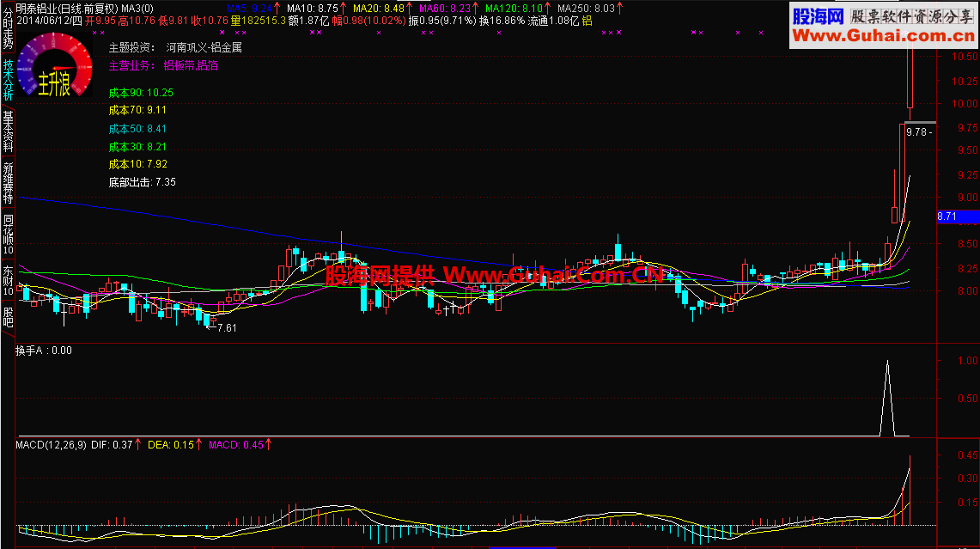980x549 pixels.
Task: Switch to the 分时走势 sidebar tab
Action: coord(8,28)
